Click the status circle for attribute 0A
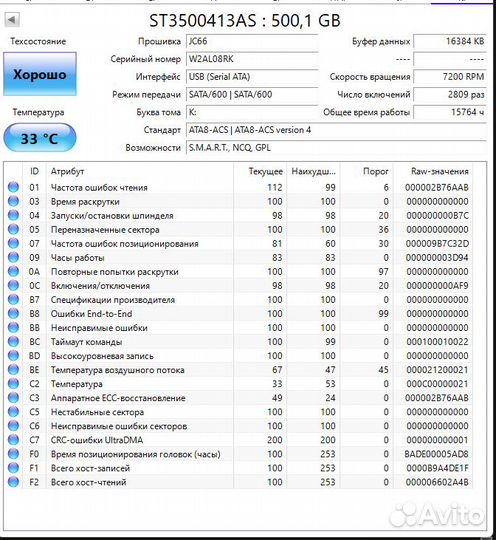The height and width of the screenshot is (540, 496). click(13, 272)
